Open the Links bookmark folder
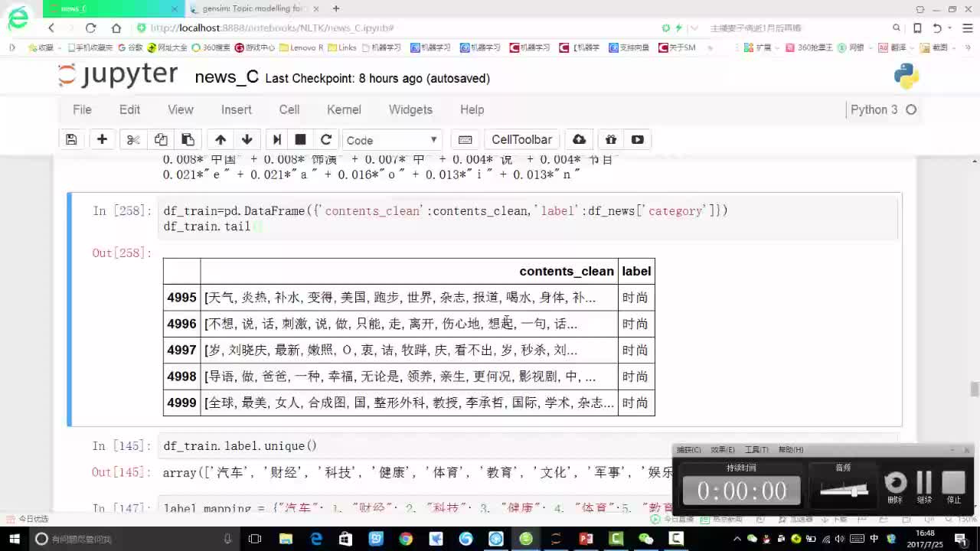Viewport: 980px width, 551px height. pyautogui.click(x=342, y=47)
